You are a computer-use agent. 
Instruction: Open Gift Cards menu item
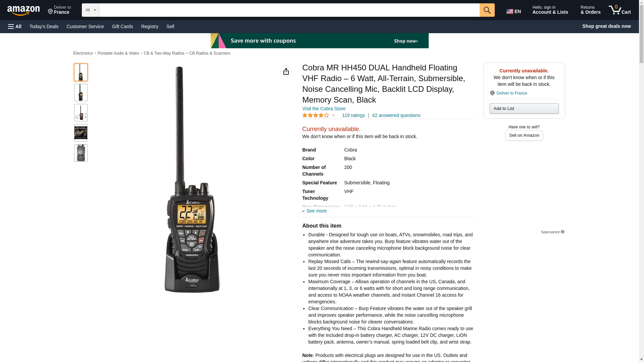point(122,26)
